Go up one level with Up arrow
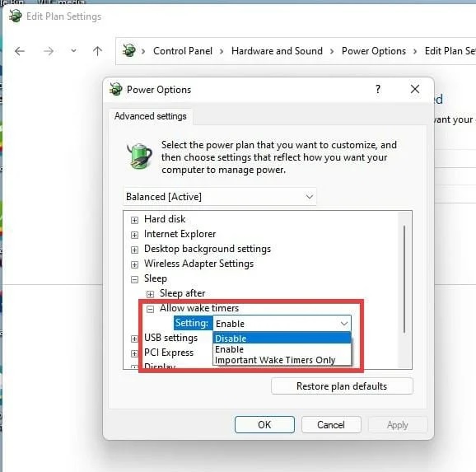Image resolution: width=476 pixels, height=472 pixels. [x=97, y=51]
